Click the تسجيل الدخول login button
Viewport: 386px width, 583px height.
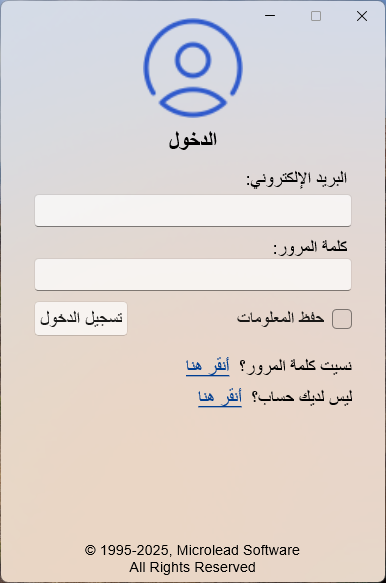click(81, 319)
